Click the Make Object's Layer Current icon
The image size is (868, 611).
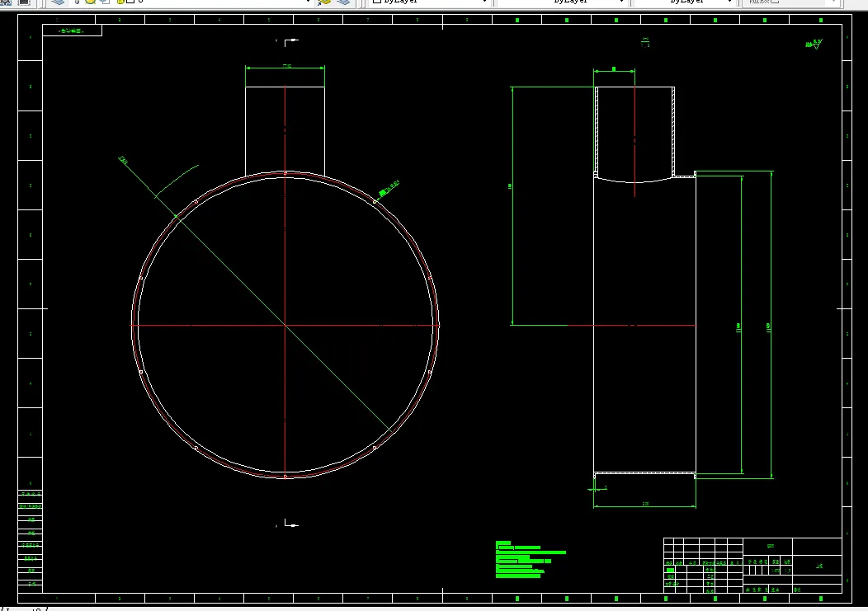(x=323, y=2)
